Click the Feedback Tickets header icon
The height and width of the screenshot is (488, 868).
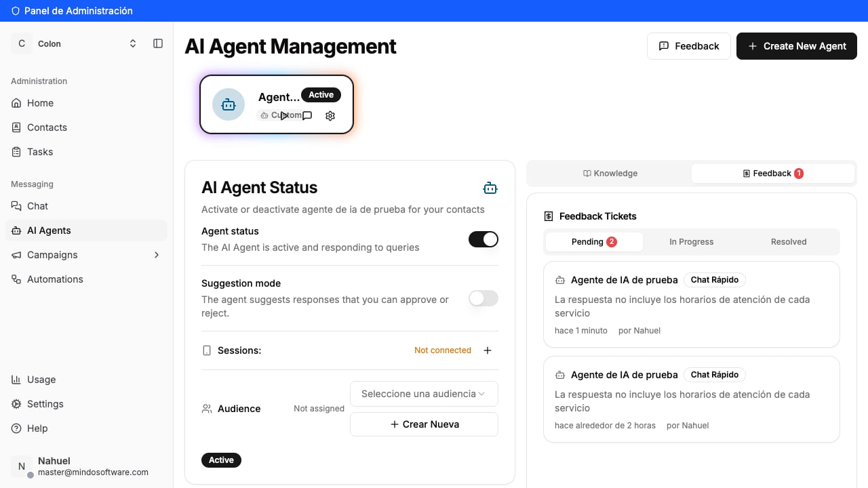pyautogui.click(x=549, y=216)
